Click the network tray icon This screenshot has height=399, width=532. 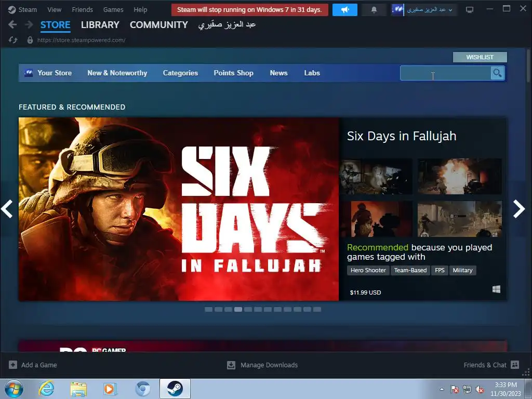467,390
